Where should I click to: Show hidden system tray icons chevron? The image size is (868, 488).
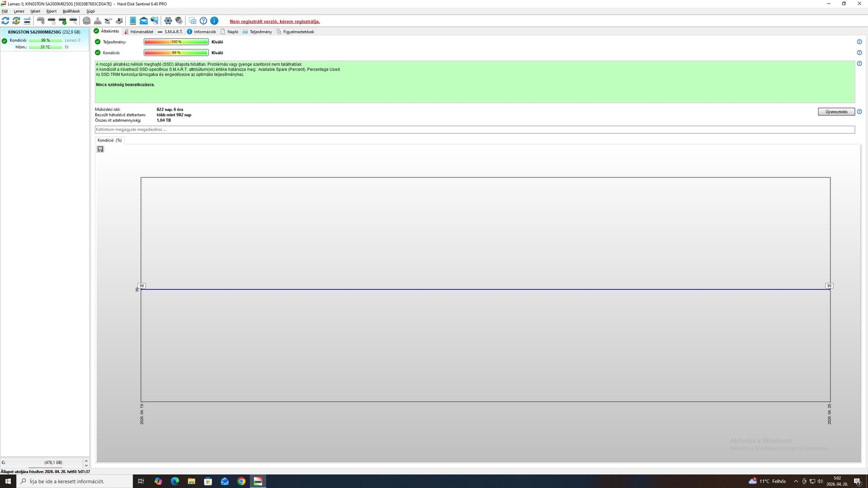pos(796,481)
